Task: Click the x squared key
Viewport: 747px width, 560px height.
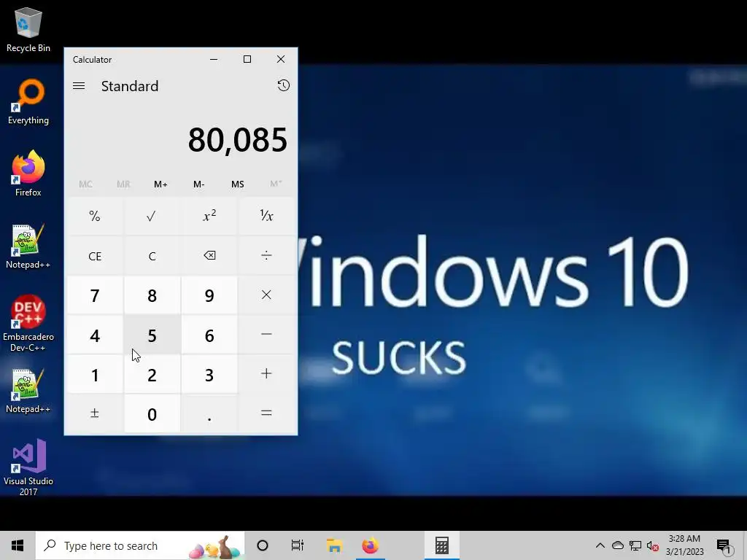Action: point(209,216)
